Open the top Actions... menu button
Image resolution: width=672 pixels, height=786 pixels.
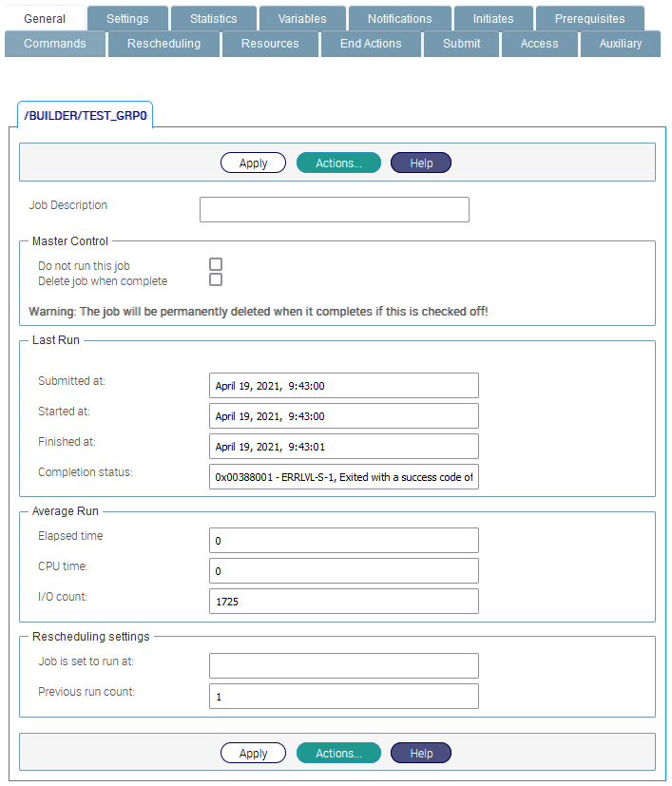click(x=338, y=163)
